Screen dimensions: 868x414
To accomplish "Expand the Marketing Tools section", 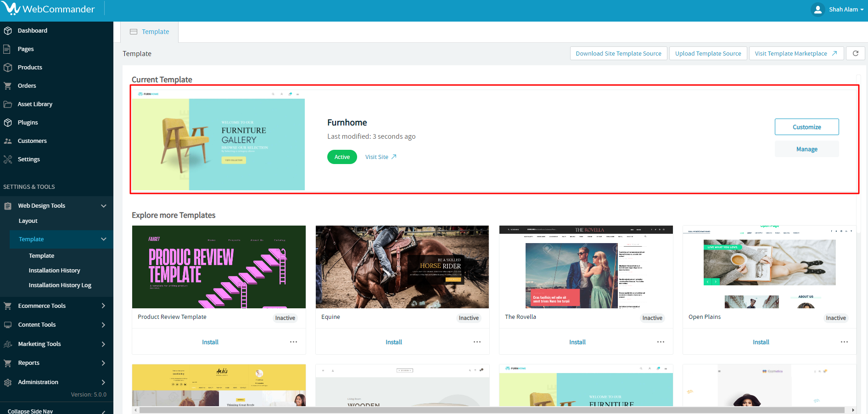I will (103, 344).
